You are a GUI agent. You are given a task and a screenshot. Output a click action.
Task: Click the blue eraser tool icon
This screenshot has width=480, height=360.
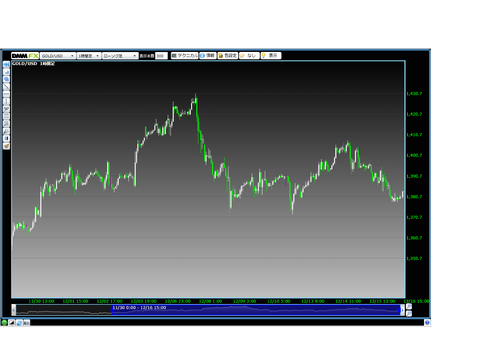tap(6, 138)
